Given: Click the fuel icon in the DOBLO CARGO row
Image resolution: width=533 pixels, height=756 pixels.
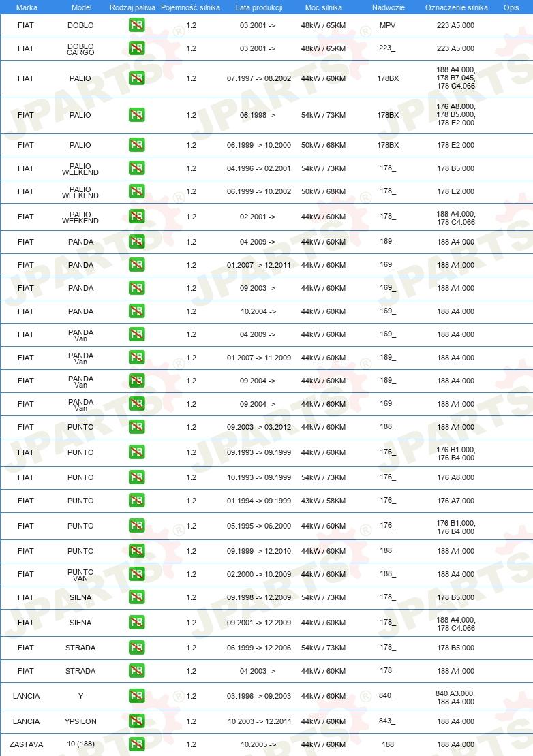Looking at the screenshot, I should [137, 48].
